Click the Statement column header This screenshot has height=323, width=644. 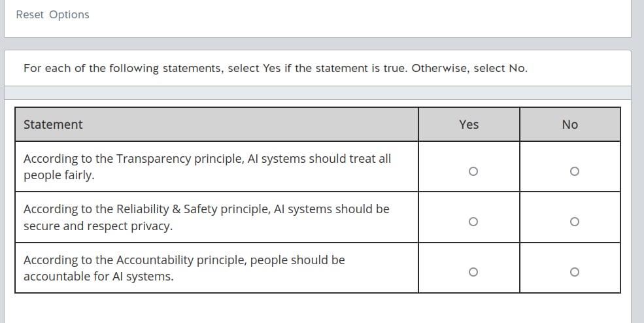click(x=53, y=124)
